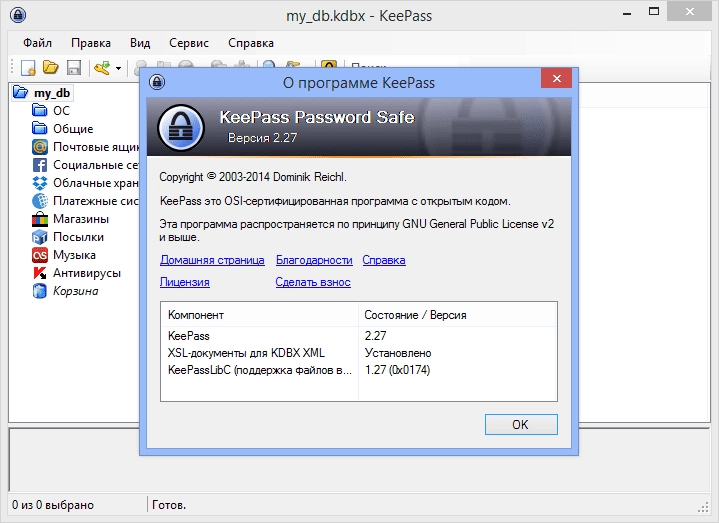Select the Магазины group label
The width and height of the screenshot is (719, 523).
81,219
